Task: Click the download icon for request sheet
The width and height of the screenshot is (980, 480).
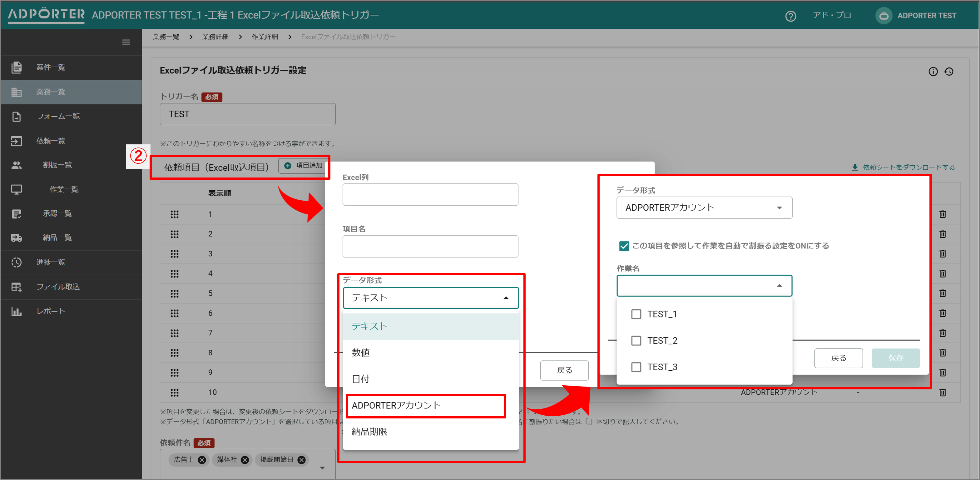Action: 855,167
